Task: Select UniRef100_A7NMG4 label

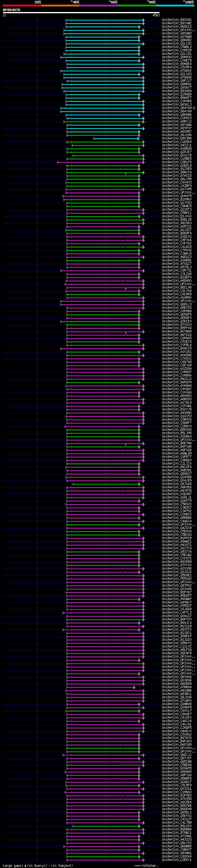Action: coord(177,687)
